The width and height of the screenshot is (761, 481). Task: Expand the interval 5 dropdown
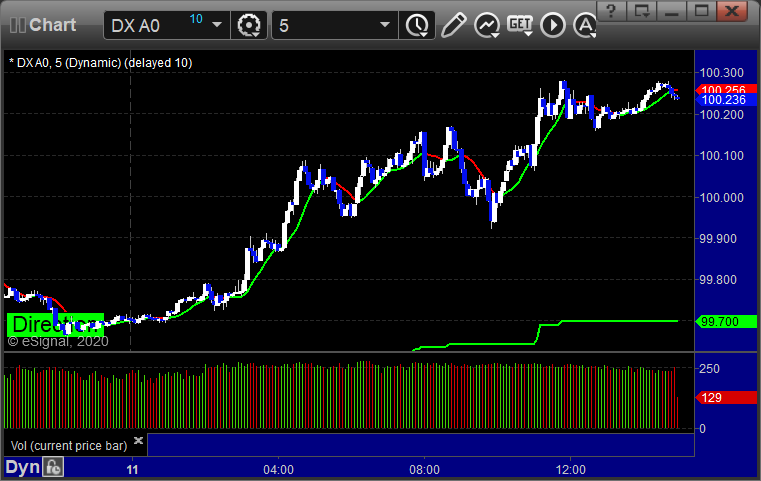pyautogui.click(x=384, y=25)
